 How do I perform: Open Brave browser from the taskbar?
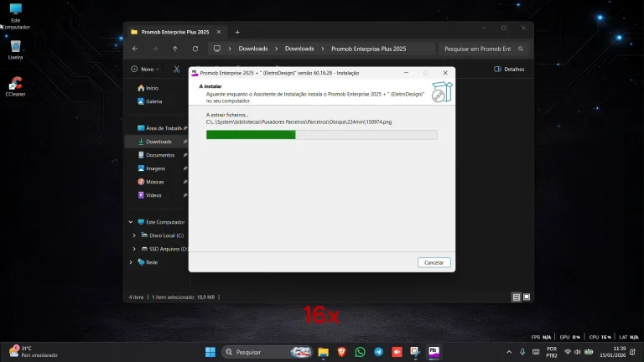[x=342, y=352]
